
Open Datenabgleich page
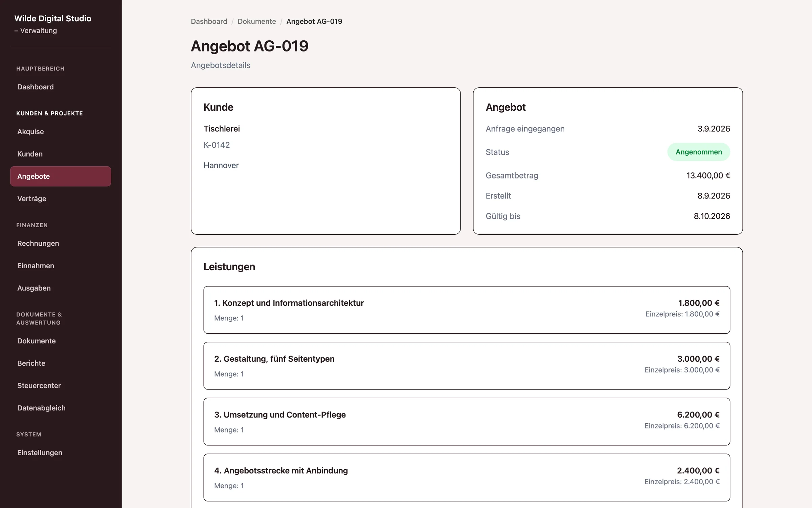click(61, 408)
